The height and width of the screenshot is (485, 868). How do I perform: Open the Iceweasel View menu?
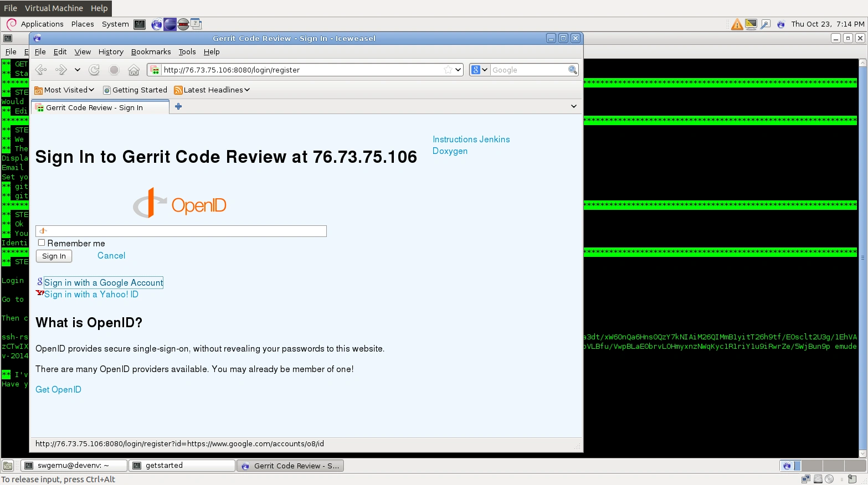click(x=83, y=51)
